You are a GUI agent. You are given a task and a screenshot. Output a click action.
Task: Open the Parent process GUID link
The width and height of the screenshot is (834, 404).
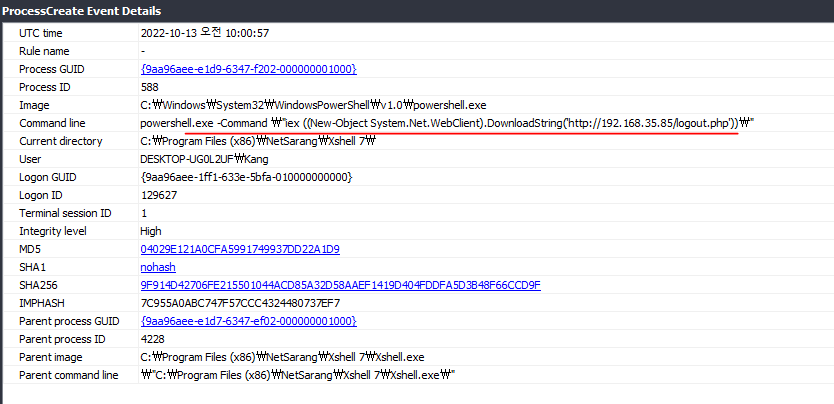pyautogui.click(x=248, y=321)
